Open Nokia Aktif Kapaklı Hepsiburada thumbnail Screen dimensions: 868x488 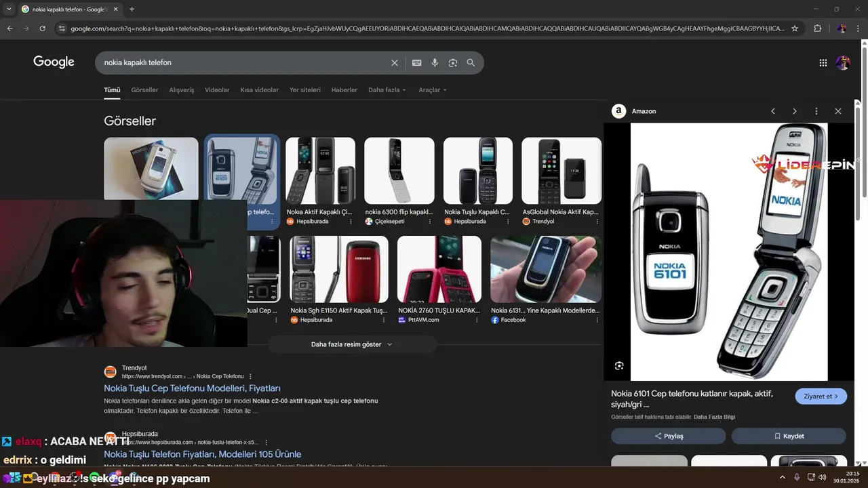click(320, 171)
